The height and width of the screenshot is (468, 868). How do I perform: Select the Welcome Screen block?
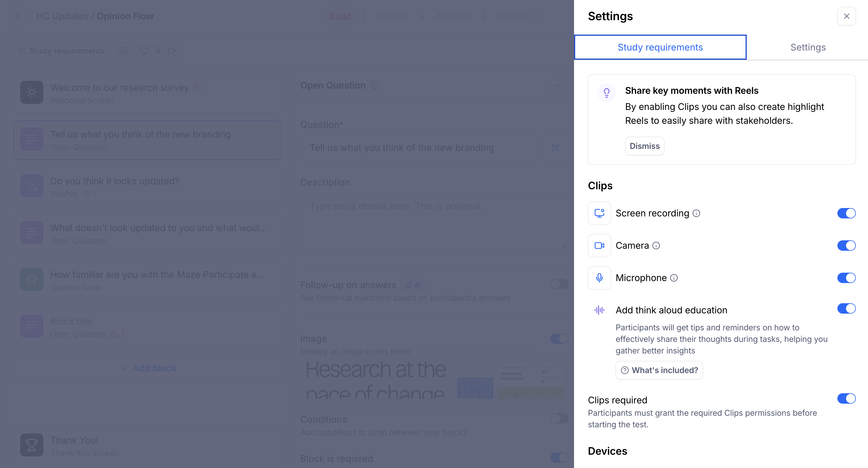(x=147, y=93)
